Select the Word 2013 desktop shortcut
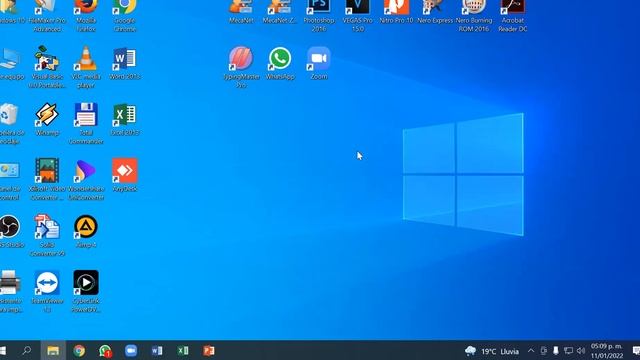This screenshot has height=360, width=640. tap(124, 63)
